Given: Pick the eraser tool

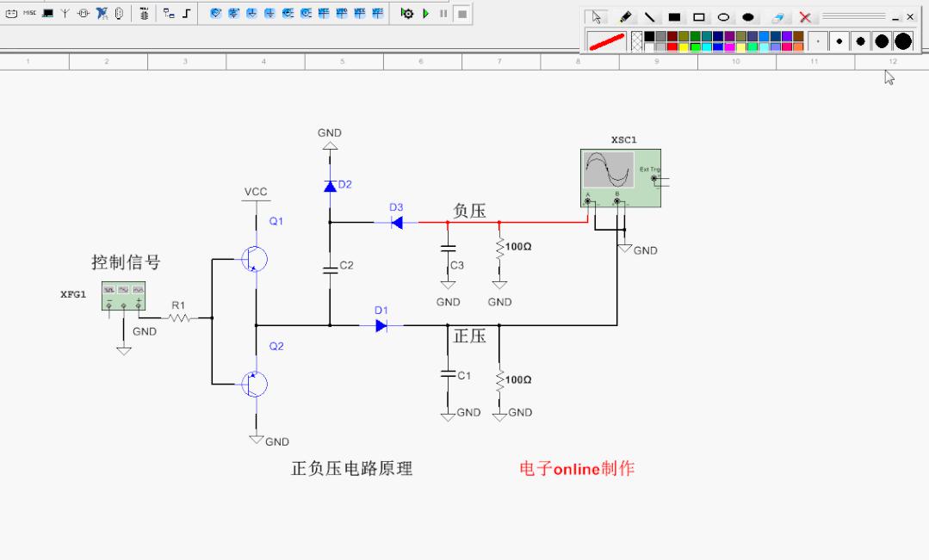Looking at the screenshot, I should [777, 17].
